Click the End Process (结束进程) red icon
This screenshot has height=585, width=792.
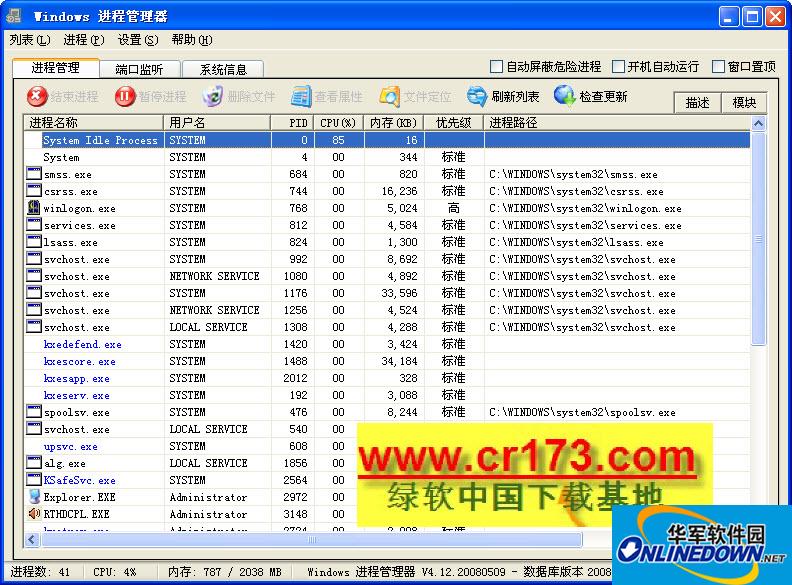pos(37,96)
